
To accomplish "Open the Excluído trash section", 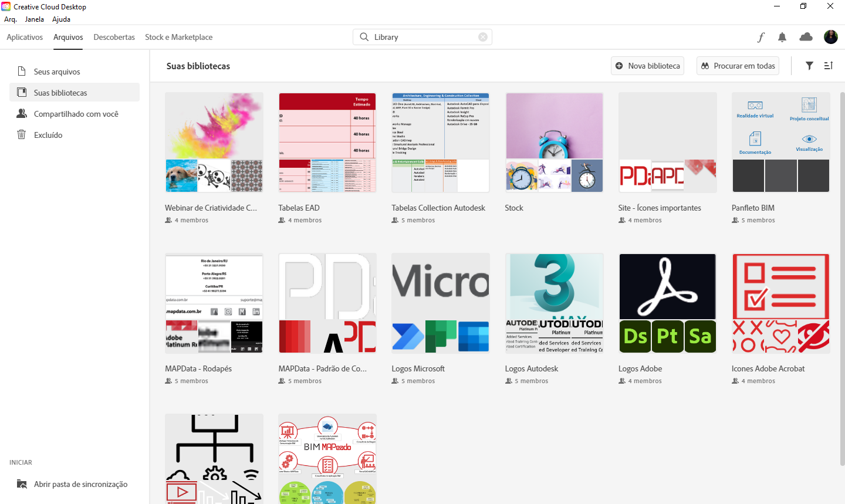I will (x=48, y=135).
